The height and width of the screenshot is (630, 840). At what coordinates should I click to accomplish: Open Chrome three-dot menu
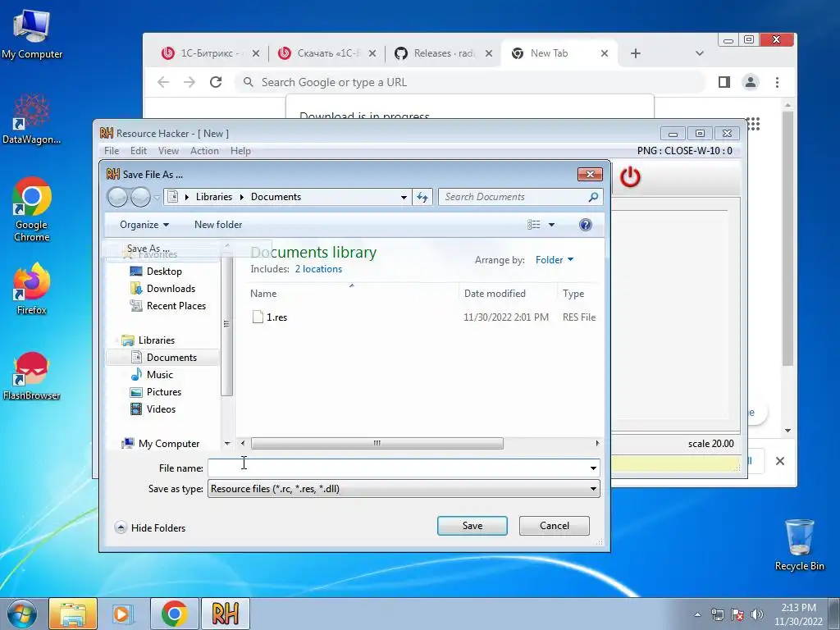(777, 82)
